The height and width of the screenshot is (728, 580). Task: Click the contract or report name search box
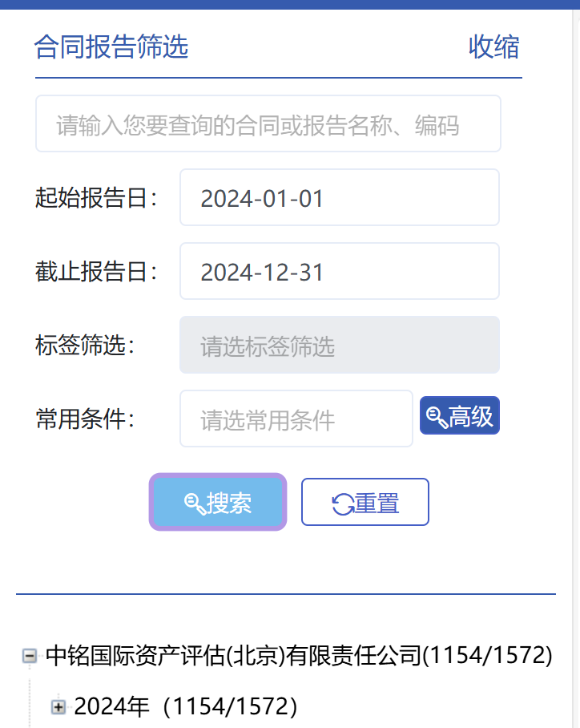pos(268,124)
